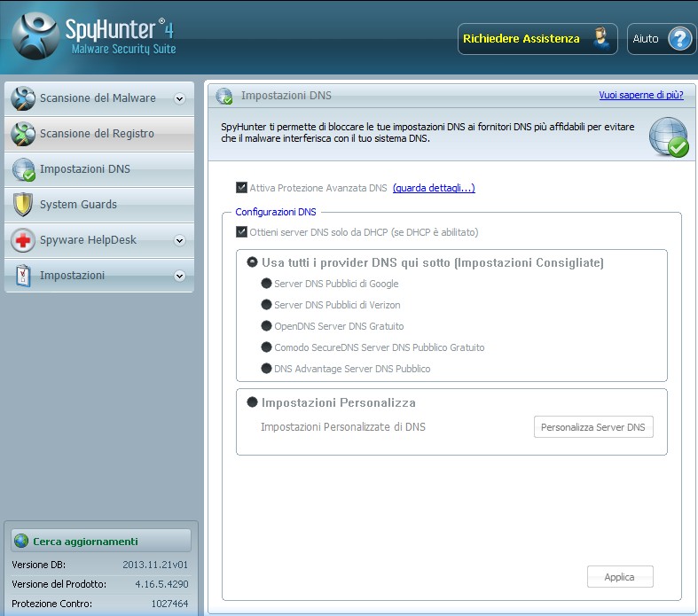Viewport: 698px width, 616px height.
Task: Open Impostazioni DNS sidebar item
Action: 99,169
